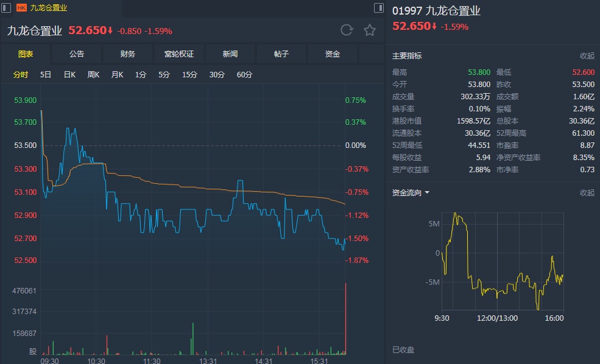
Task: Refresh the stock quote
Action: click(x=347, y=30)
